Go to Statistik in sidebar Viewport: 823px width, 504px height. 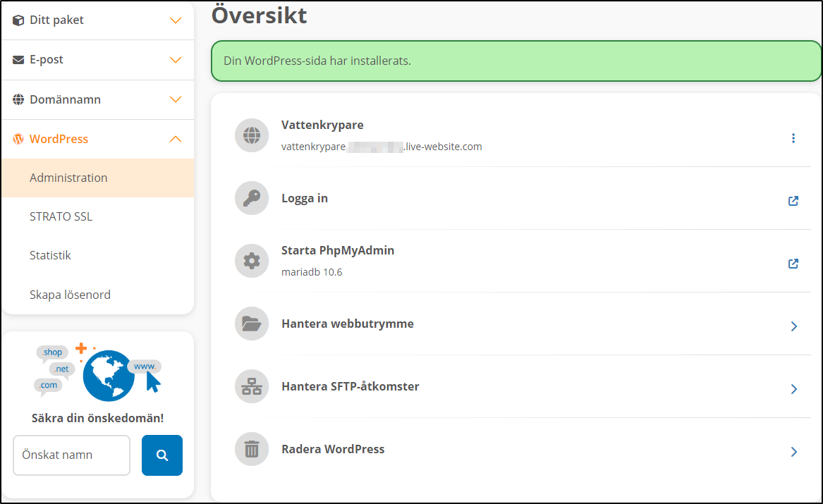click(x=50, y=255)
